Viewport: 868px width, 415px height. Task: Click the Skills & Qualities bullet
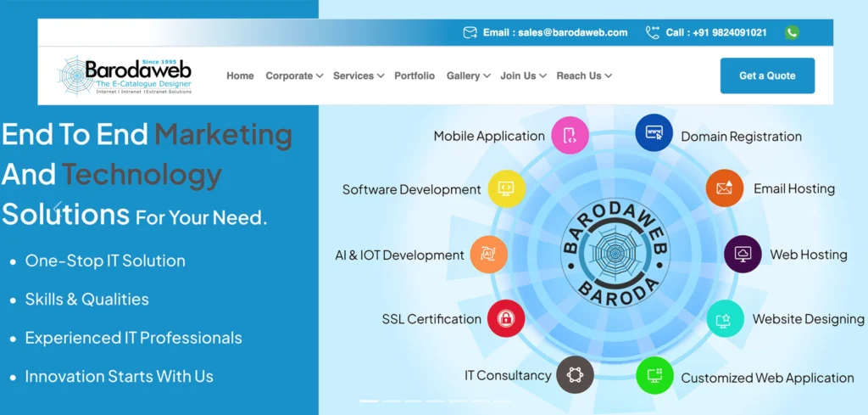tap(87, 300)
